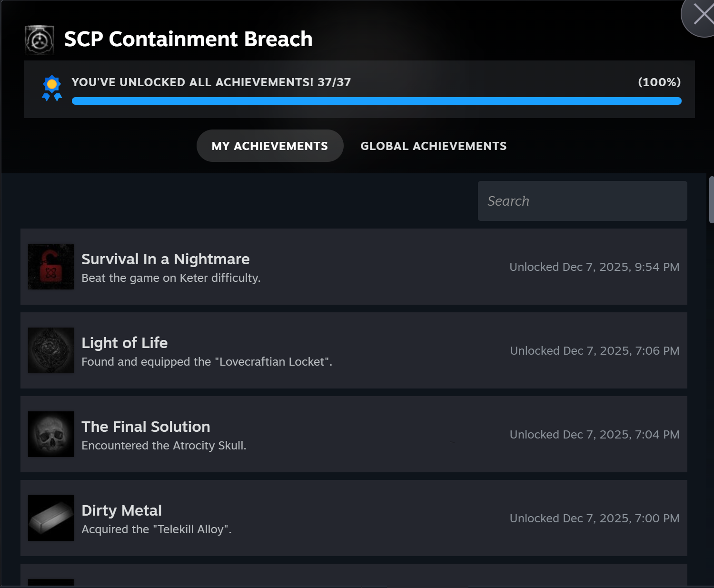Image resolution: width=714 pixels, height=588 pixels.
Task: Select the My Achievements tab
Action: pyautogui.click(x=270, y=146)
